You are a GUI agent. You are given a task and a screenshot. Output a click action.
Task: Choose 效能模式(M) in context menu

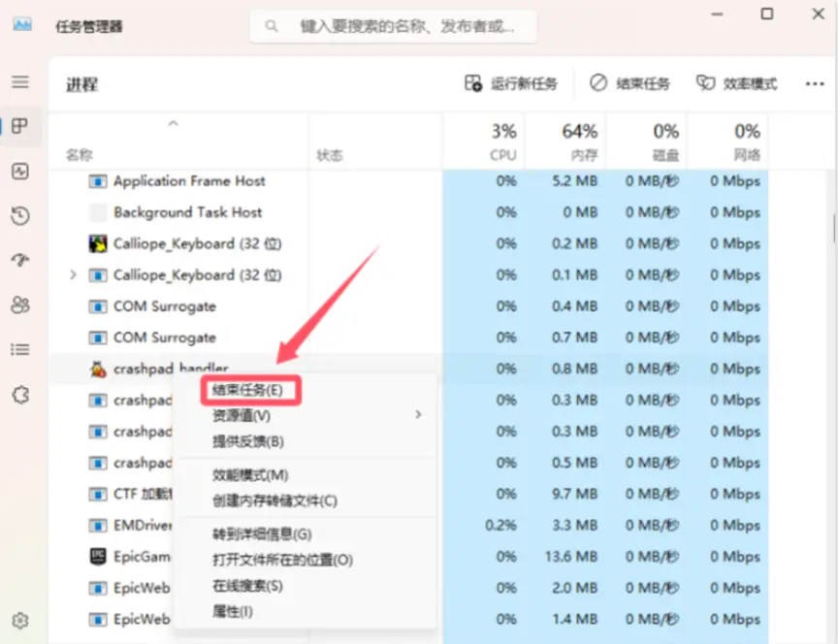(250, 474)
